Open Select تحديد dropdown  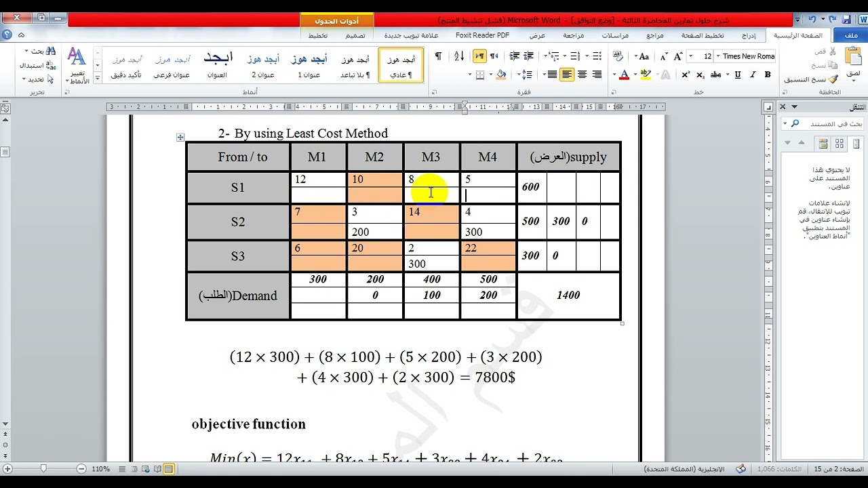pyautogui.click(x=37, y=79)
